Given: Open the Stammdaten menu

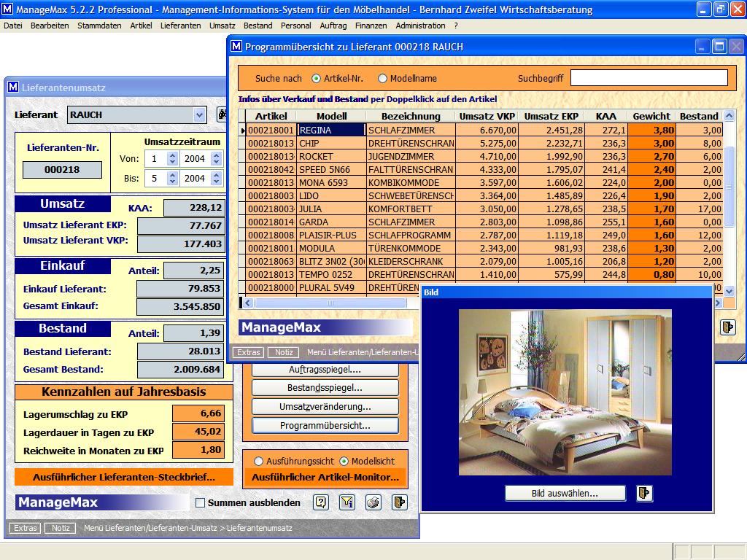Looking at the screenshot, I should 99,26.
